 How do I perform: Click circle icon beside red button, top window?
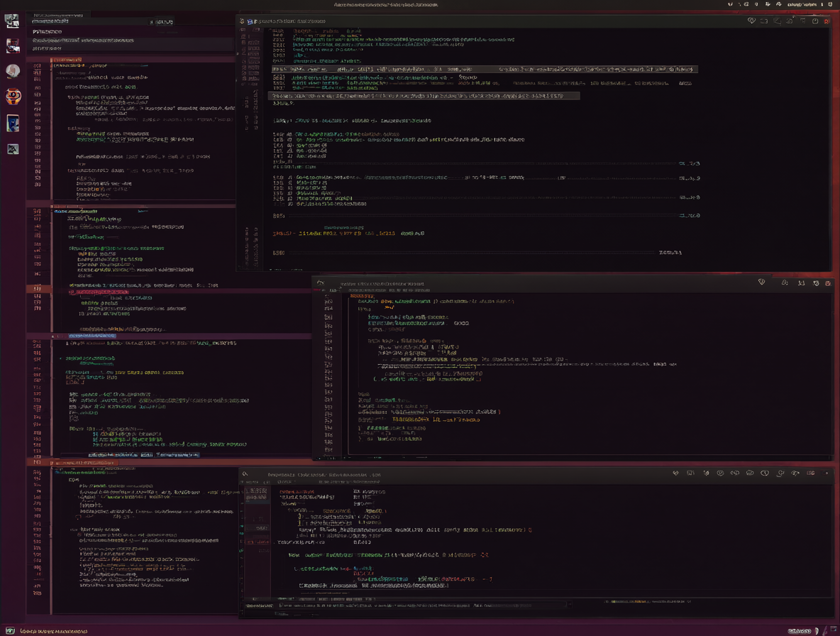tap(815, 21)
